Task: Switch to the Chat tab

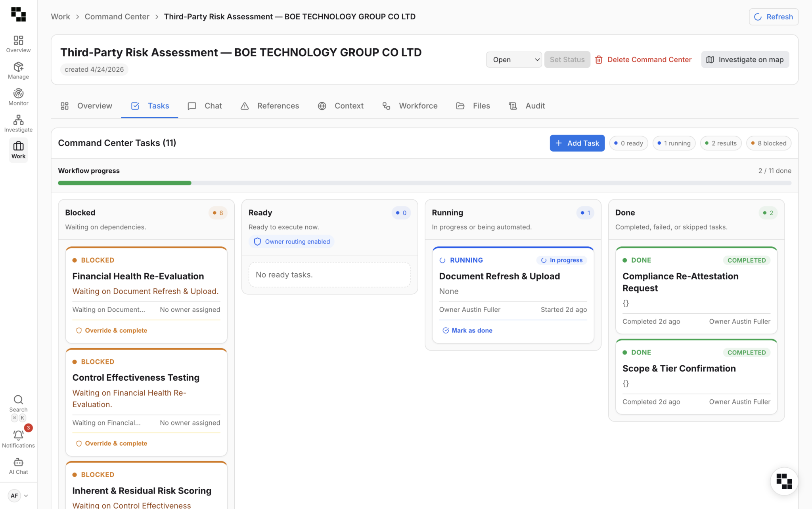Action: [x=205, y=106]
